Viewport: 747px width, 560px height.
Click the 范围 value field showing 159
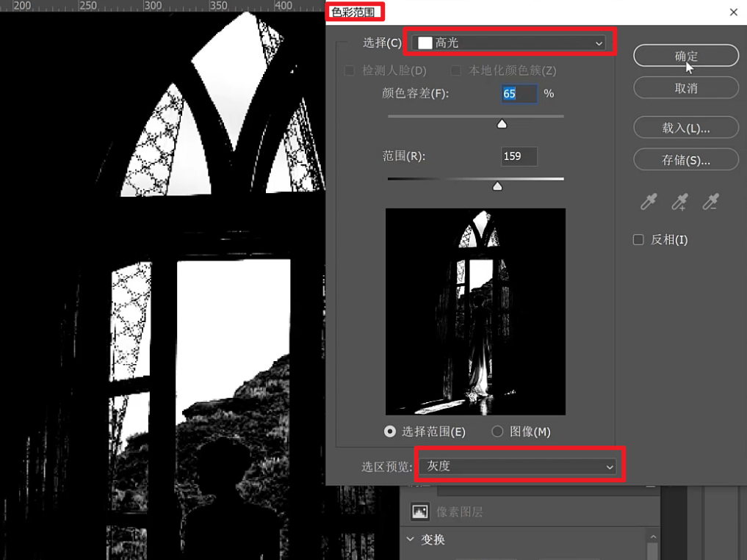coord(519,156)
